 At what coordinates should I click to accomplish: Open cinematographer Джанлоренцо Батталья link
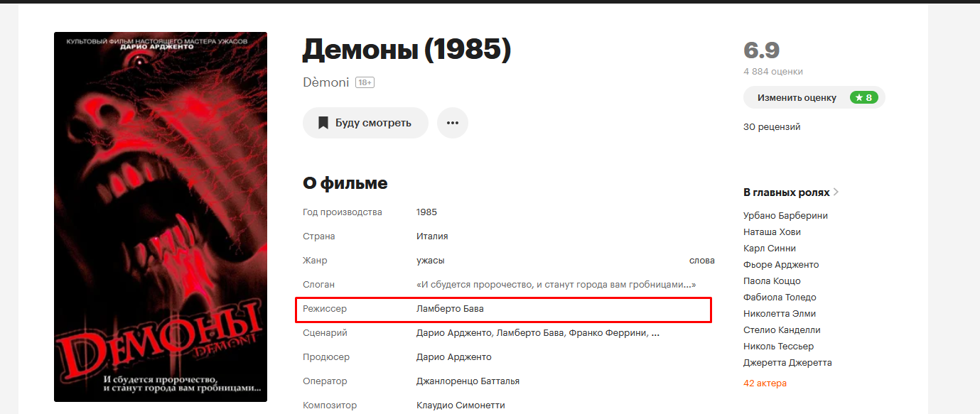click(468, 381)
